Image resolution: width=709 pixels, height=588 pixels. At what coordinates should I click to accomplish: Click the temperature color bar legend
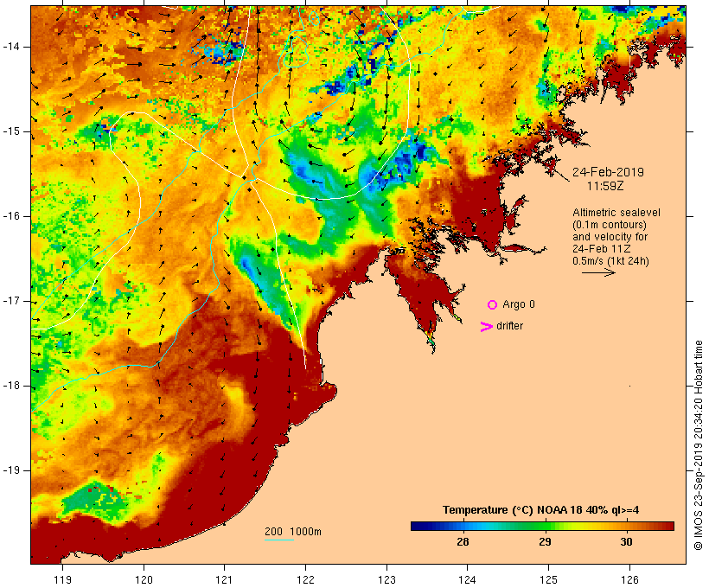pyautogui.click(x=543, y=526)
